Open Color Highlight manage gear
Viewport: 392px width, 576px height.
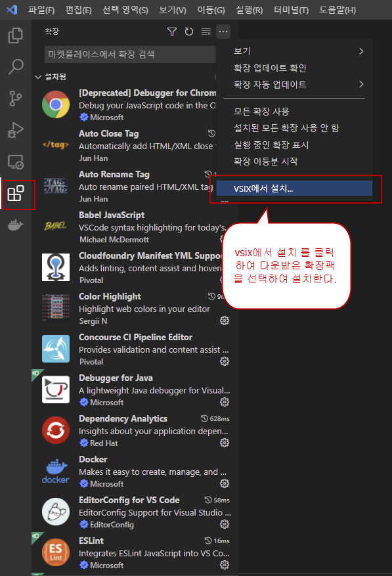pyautogui.click(x=225, y=321)
